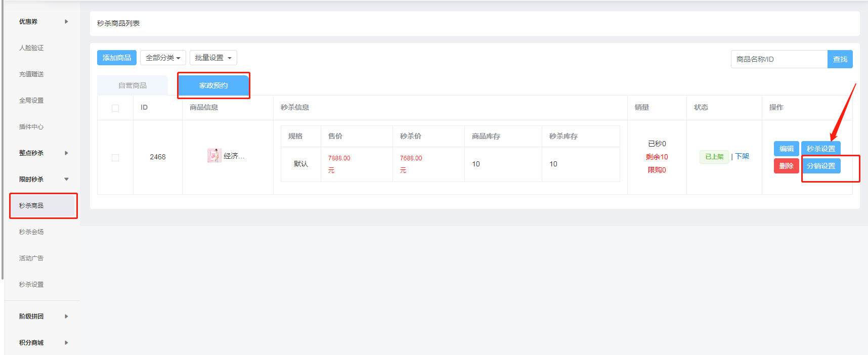
Task: Click the 默认 specification cell
Action: pos(301,164)
